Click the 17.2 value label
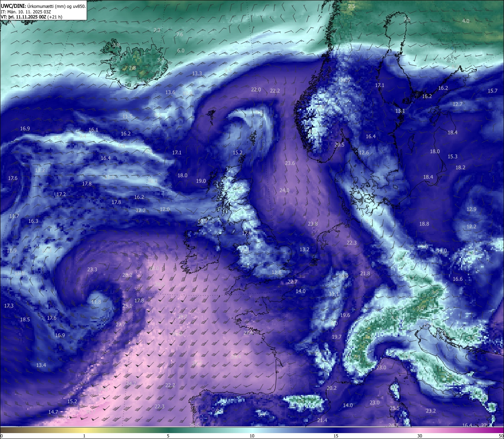This screenshot has height=439, width=504. point(61,194)
